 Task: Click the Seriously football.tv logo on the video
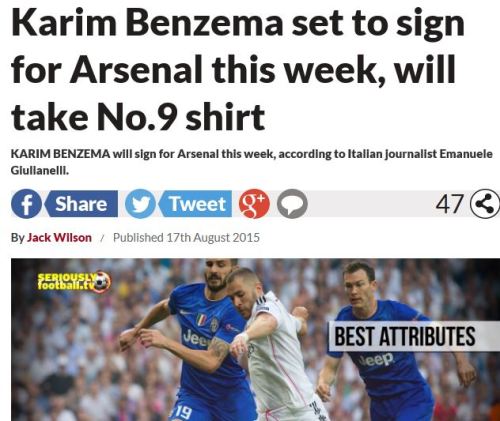click(74, 282)
